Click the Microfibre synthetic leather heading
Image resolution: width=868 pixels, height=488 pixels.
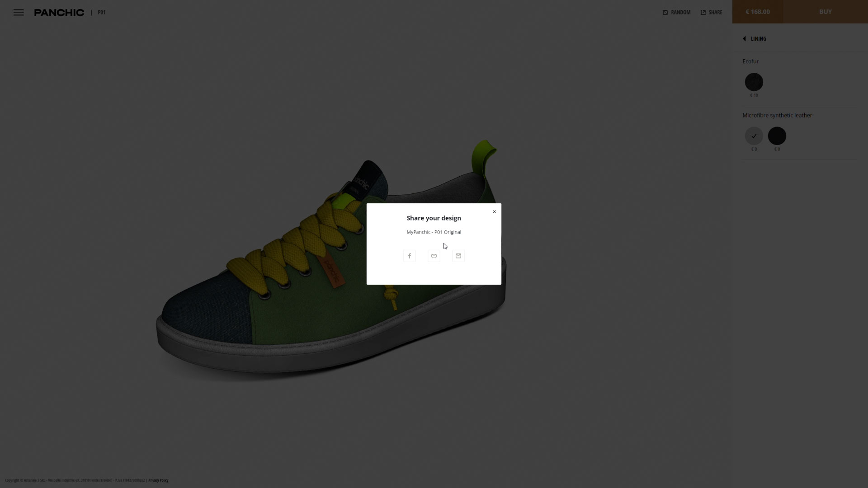777,116
